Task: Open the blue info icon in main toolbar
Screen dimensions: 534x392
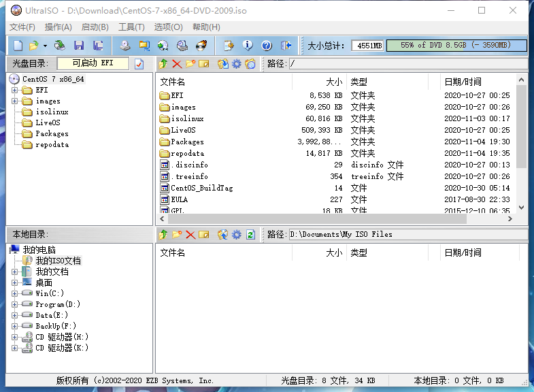Action: 248,46
